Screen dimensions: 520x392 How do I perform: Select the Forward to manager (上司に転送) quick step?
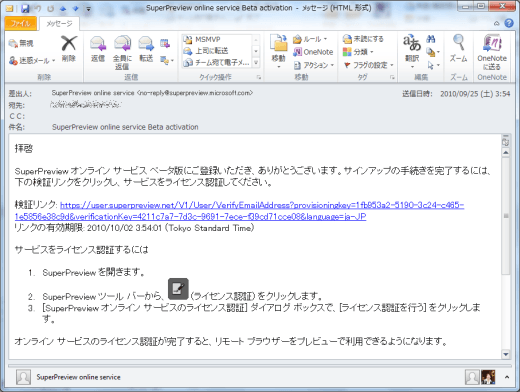tap(206, 51)
